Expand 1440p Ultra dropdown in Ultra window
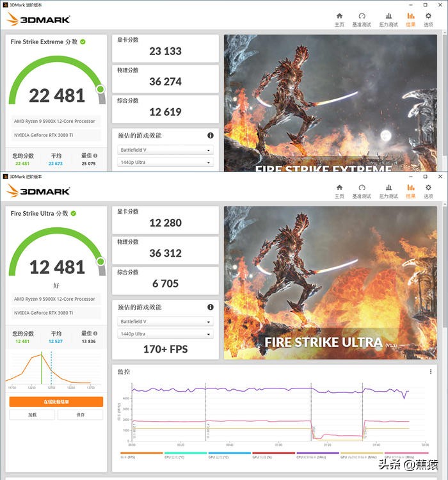 click(x=165, y=334)
